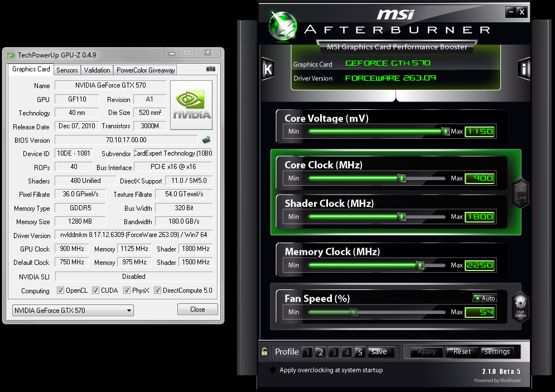This screenshot has height=392, width=555.
Task: Click the profile lock padlock icon
Action: [264, 351]
